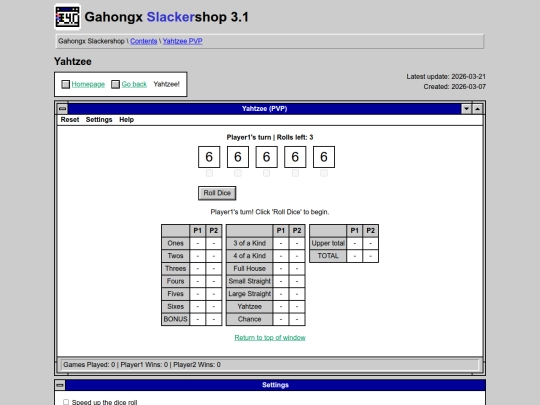Screen dimensions: 540x405
Task: Click the 4 of a Kind category label
Action: [249, 256]
